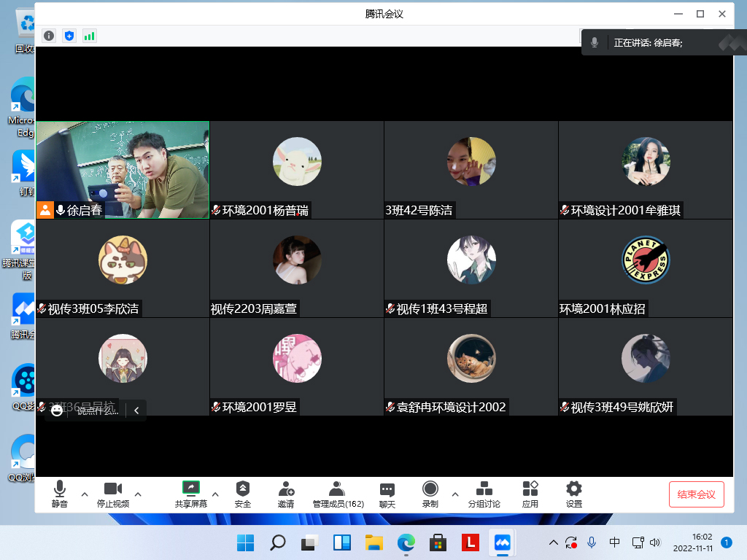Expand audio options arrow beside 静音

tap(85, 494)
